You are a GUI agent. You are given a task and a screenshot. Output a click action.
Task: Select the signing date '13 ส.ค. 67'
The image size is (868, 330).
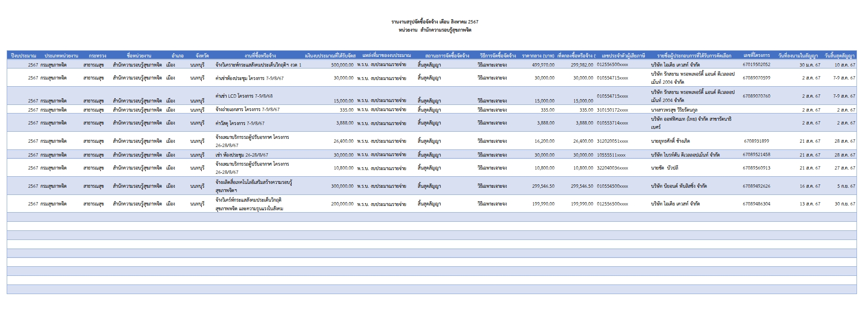coord(810,204)
